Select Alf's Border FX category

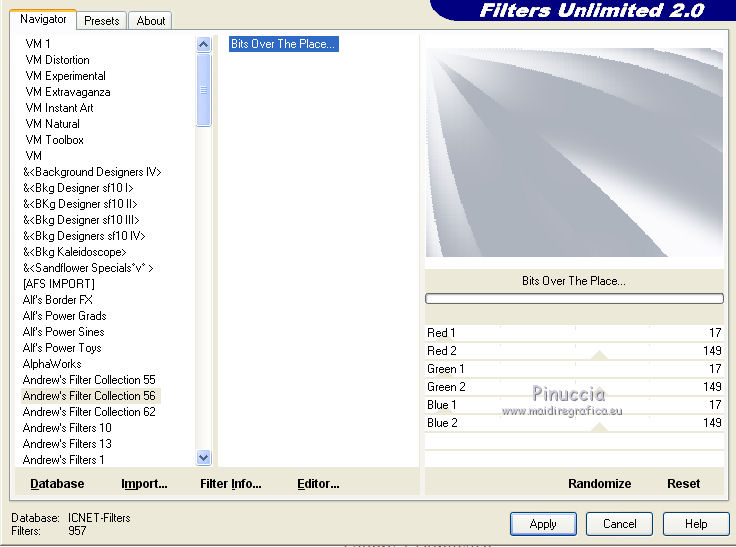pos(57,300)
